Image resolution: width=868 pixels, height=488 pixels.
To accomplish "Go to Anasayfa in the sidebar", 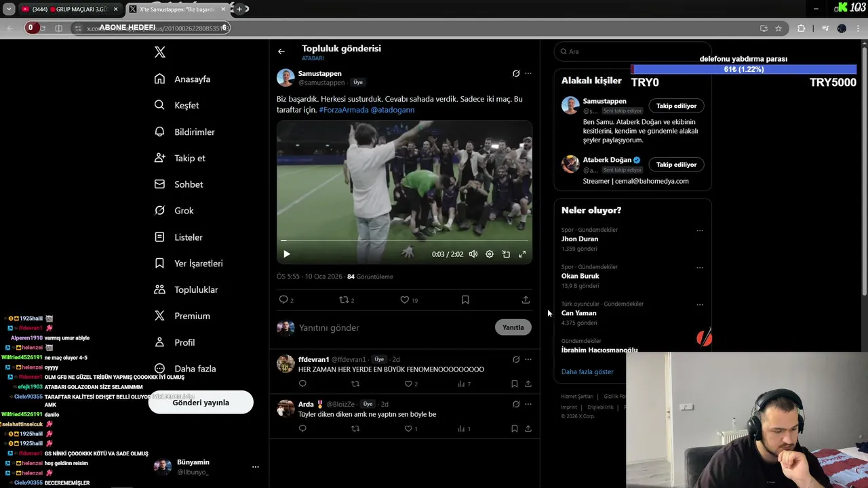I will pos(182,79).
